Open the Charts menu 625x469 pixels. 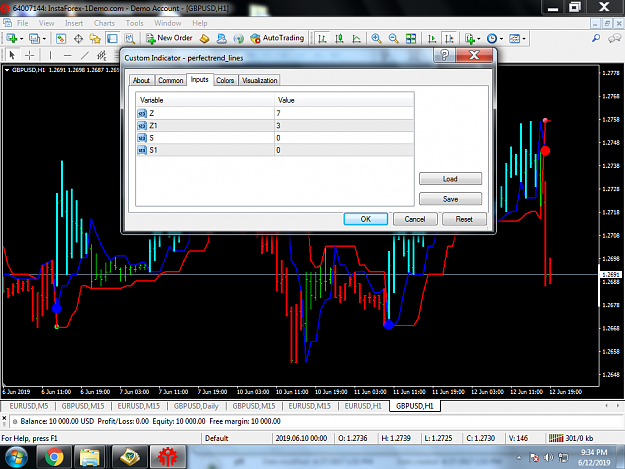click(104, 23)
